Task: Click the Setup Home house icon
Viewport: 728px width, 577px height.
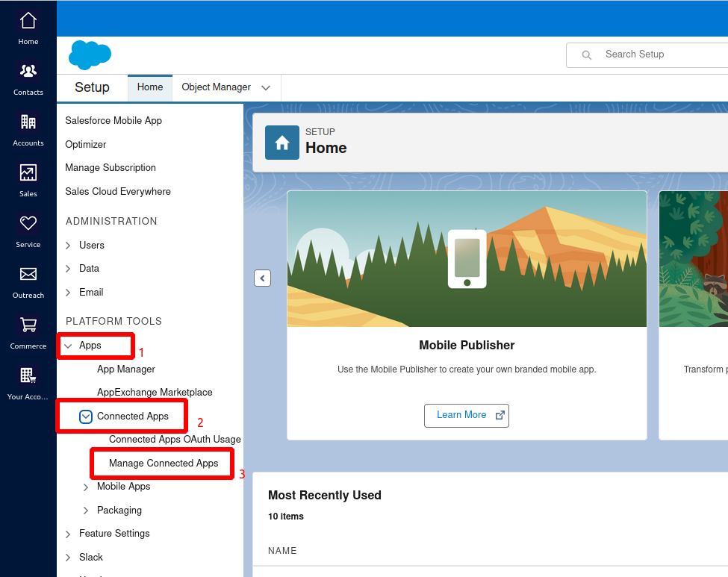Action: (x=281, y=143)
